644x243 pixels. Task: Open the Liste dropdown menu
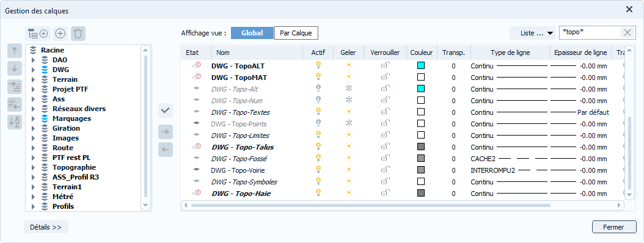(x=533, y=33)
